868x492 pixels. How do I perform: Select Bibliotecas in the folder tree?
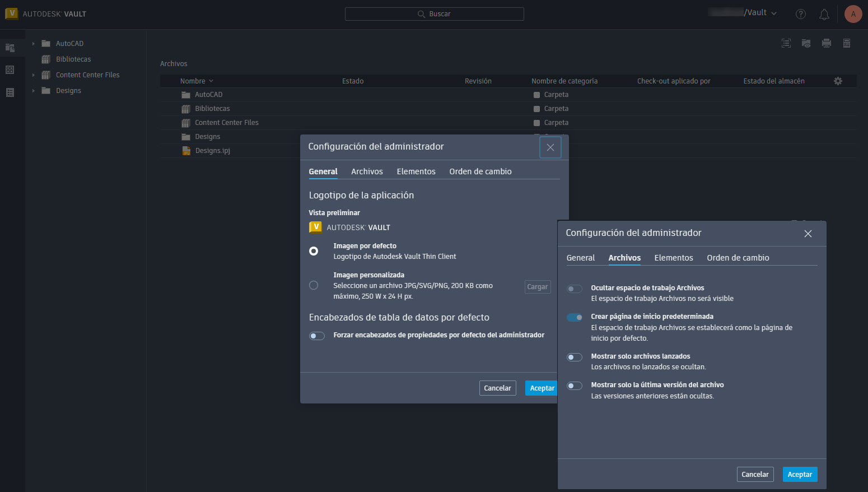pos(73,59)
